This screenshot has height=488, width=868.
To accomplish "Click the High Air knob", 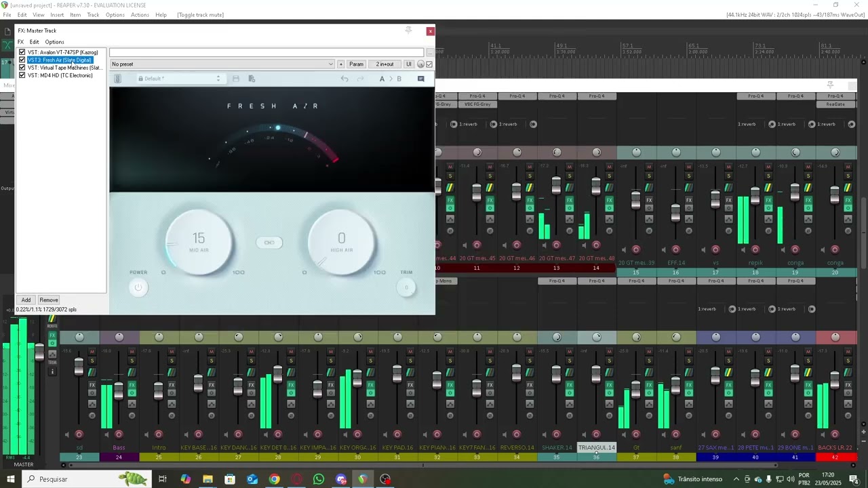I will click(341, 243).
